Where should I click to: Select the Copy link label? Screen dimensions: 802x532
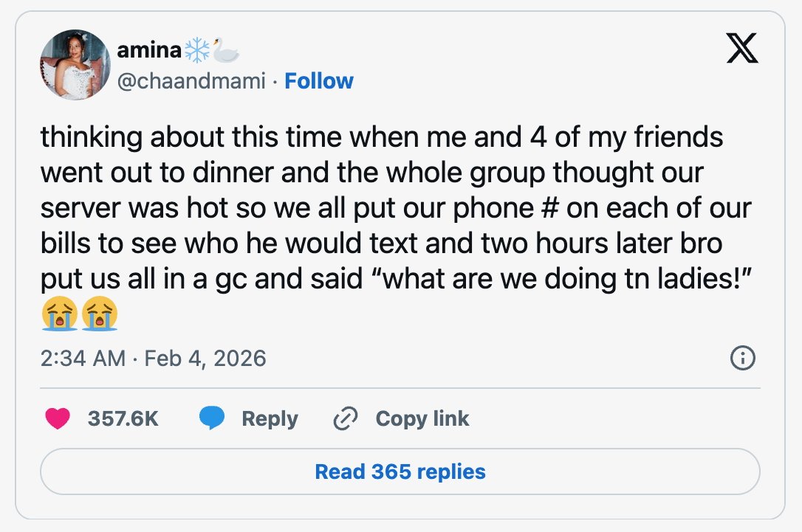click(422, 418)
